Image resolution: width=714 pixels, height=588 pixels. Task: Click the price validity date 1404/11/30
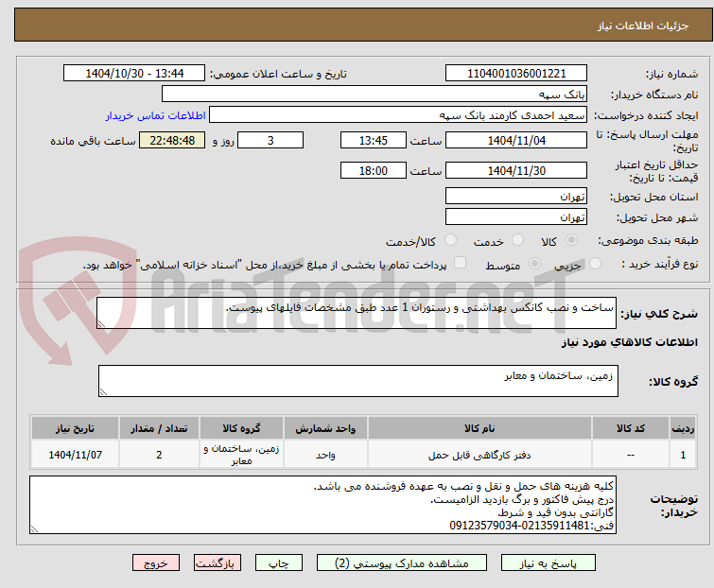pyautogui.click(x=516, y=171)
